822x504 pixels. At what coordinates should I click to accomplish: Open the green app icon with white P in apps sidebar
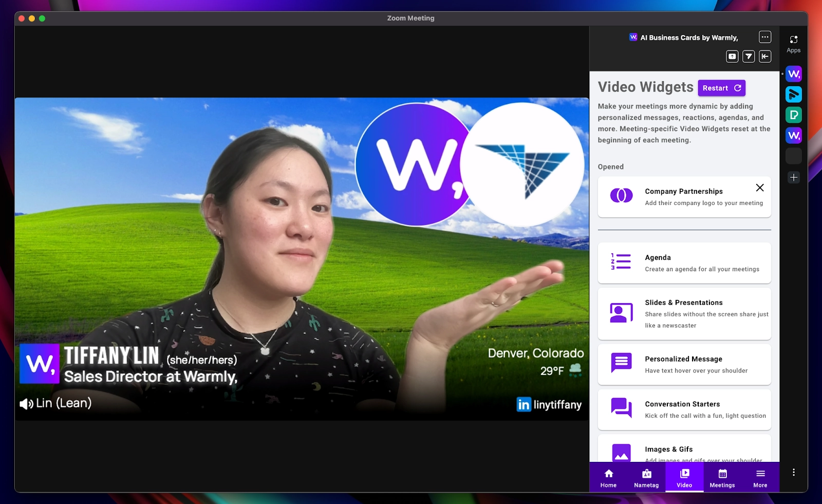click(x=794, y=115)
